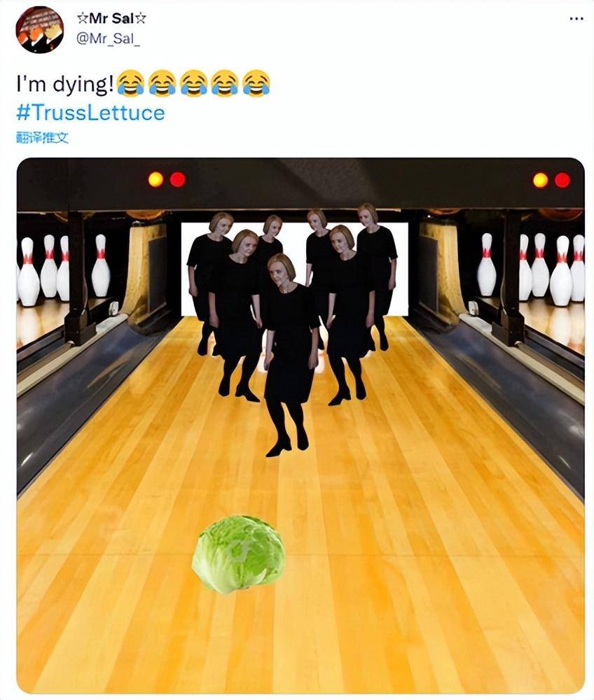Open the bowling alley image attachment
594x700 pixels.
point(301,426)
